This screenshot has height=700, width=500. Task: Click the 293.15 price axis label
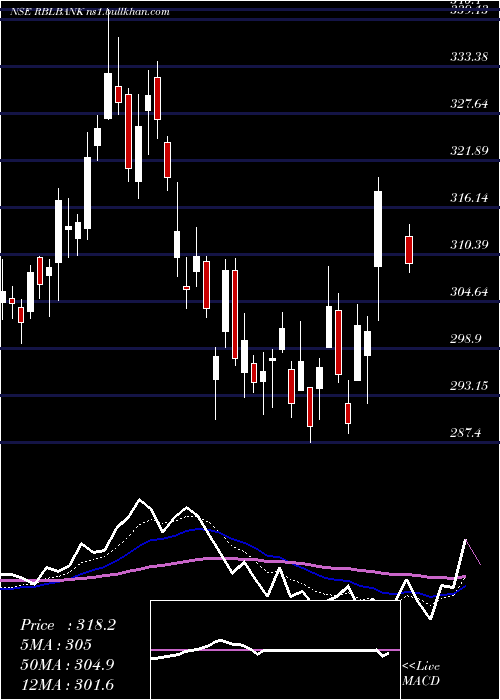click(x=469, y=386)
